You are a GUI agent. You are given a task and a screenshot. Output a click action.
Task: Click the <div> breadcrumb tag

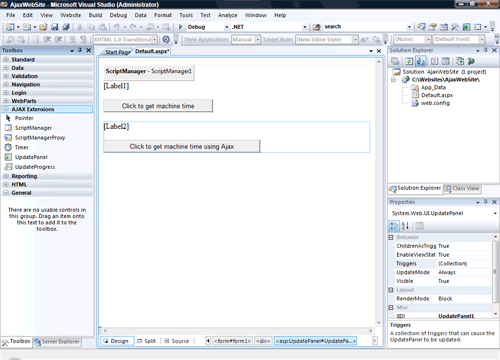pyautogui.click(x=263, y=341)
